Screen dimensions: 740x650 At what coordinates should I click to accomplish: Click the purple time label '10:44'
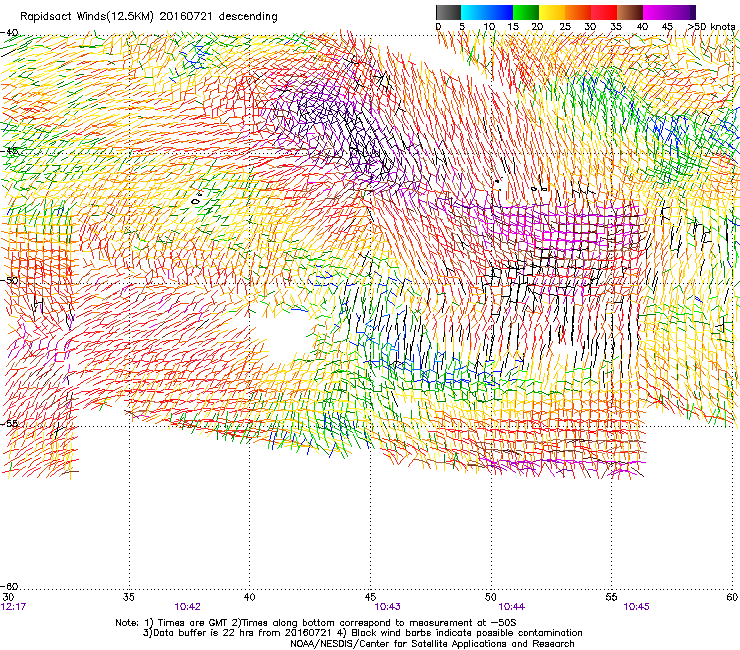point(512,607)
